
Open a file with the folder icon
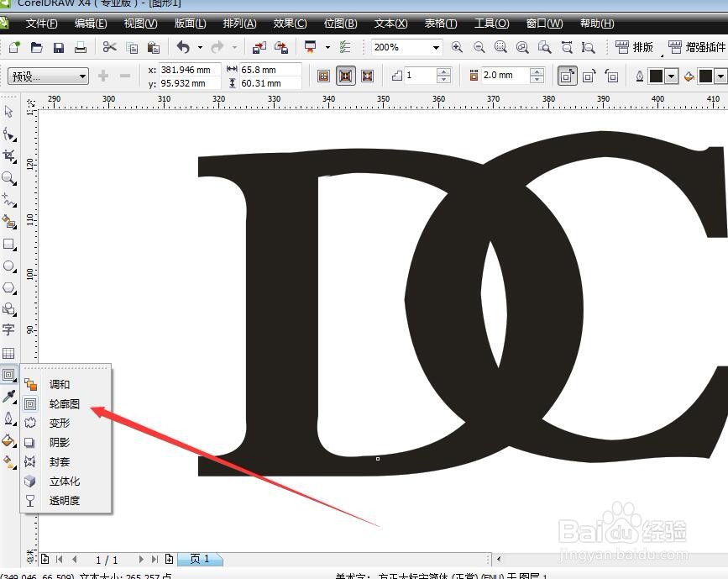pos(36,47)
